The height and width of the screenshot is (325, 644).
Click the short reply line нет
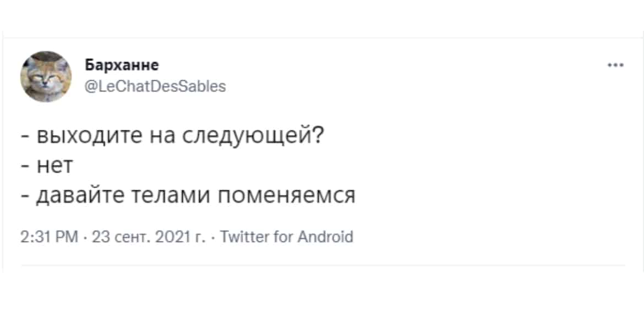[47, 167]
